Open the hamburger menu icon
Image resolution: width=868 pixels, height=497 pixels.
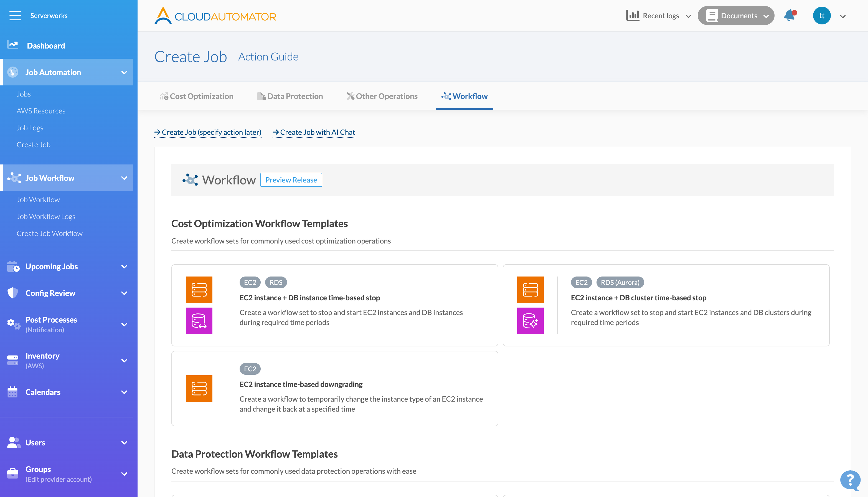click(15, 16)
